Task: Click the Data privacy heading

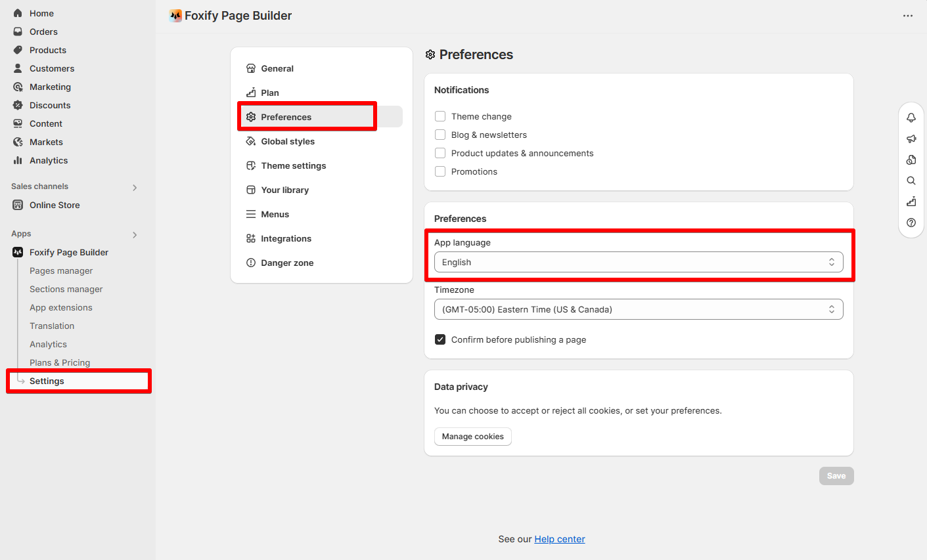Action: [x=461, y=387]
